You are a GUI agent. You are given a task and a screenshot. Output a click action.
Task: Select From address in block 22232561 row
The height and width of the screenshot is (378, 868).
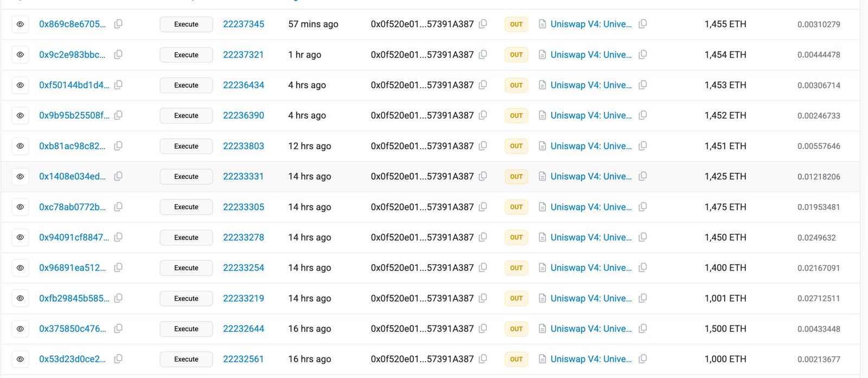[422, 359]
